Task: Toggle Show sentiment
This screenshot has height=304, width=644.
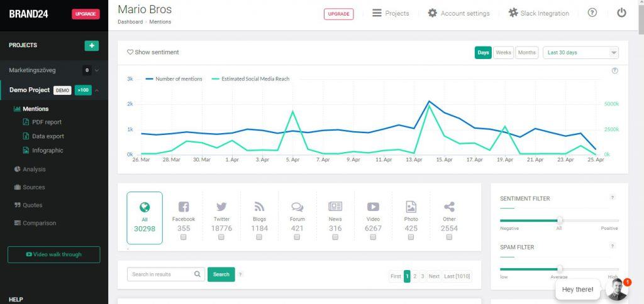Action: (x=153, y=53)
